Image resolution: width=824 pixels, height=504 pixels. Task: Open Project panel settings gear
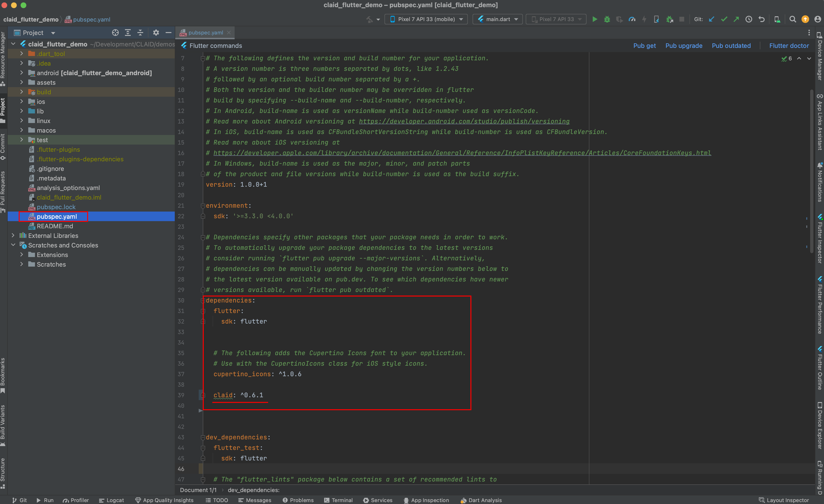[156, 32]
